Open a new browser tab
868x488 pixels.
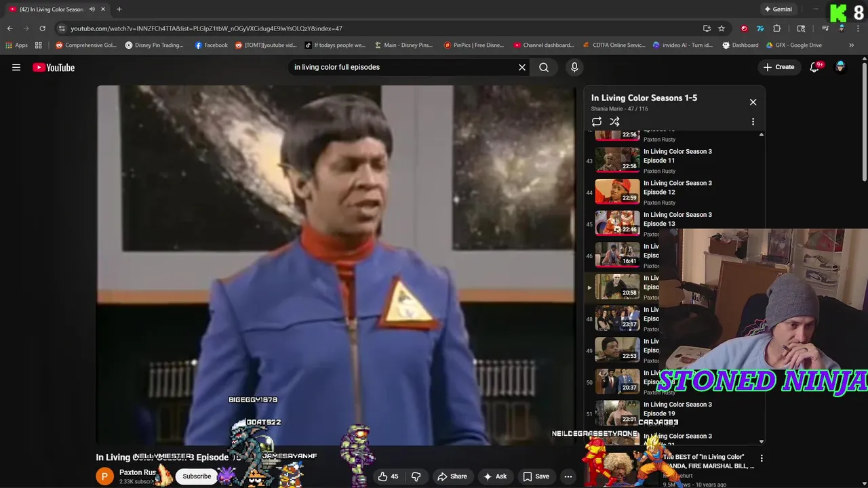click(x=119, y=9)
